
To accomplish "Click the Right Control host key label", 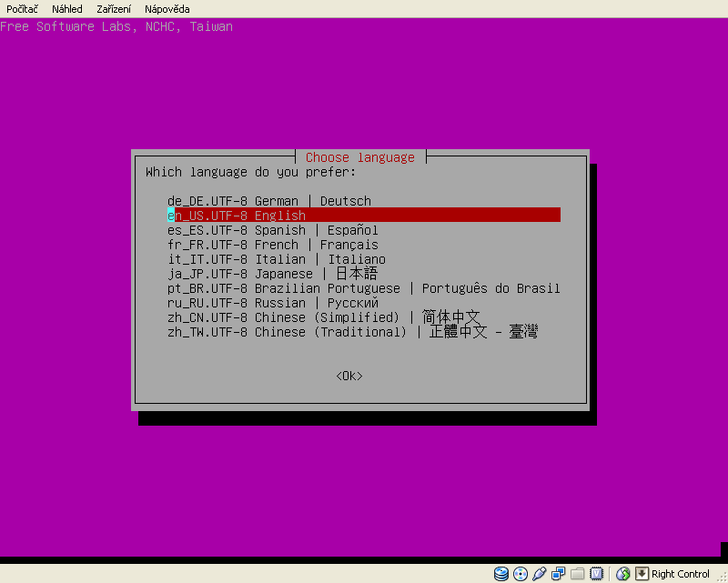I will 681,574.
